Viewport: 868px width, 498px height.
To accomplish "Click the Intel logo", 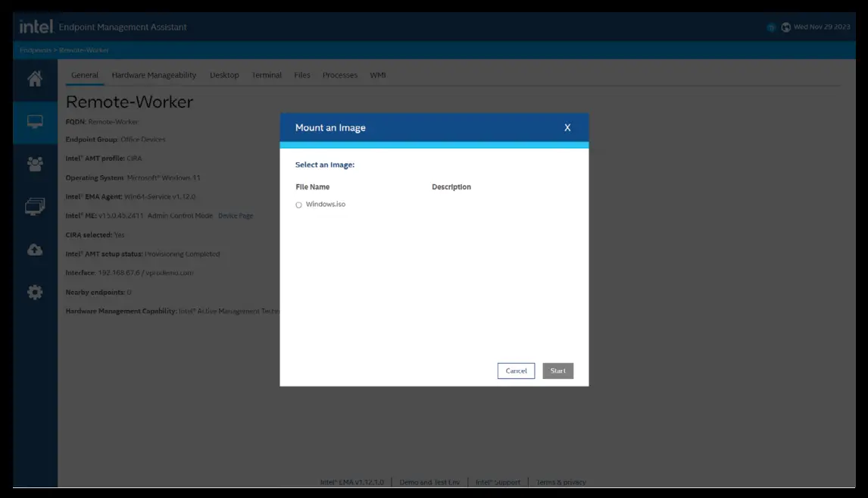I will (36, 26).
